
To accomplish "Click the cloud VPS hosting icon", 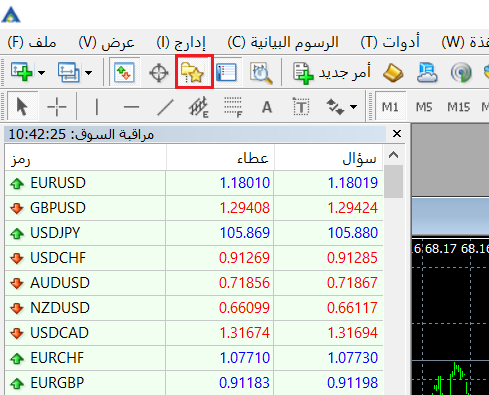I will 427,72.
